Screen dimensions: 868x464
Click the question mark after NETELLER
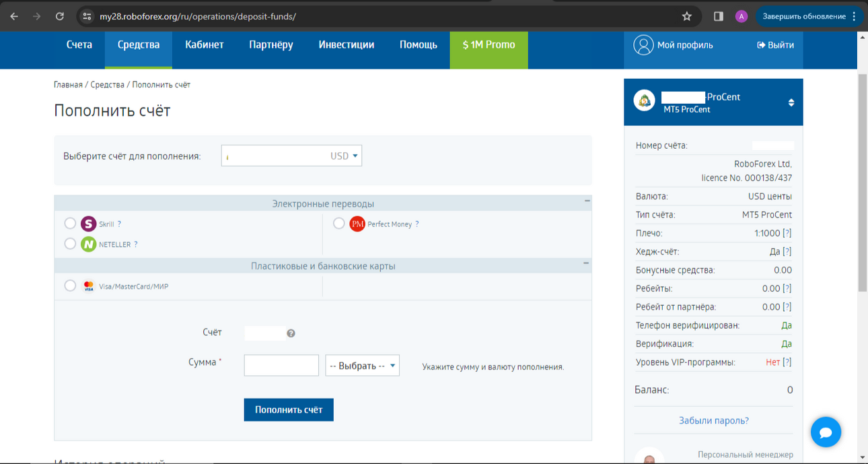(x=135, y=244)
